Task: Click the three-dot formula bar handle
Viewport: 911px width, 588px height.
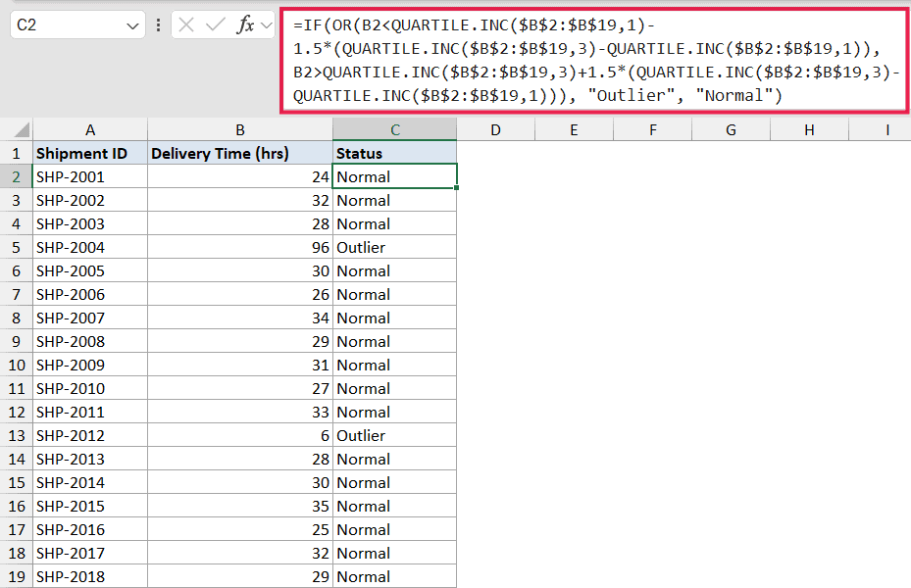Action: point(158,24)
